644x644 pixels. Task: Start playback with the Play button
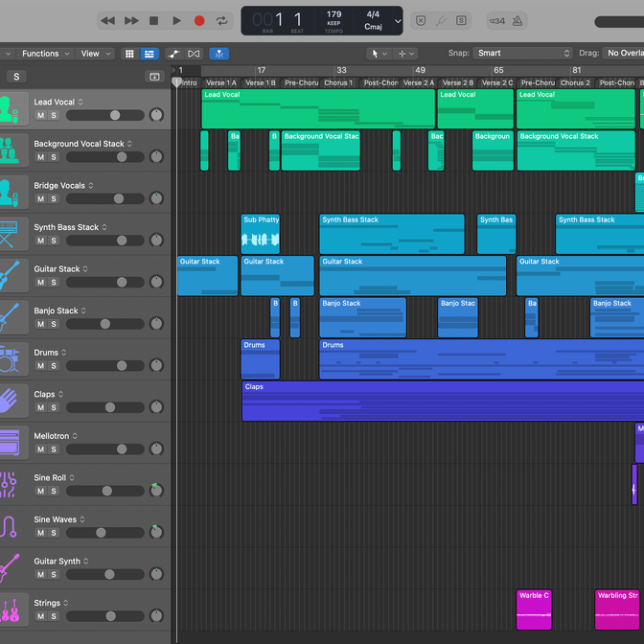tap(176, 20)
